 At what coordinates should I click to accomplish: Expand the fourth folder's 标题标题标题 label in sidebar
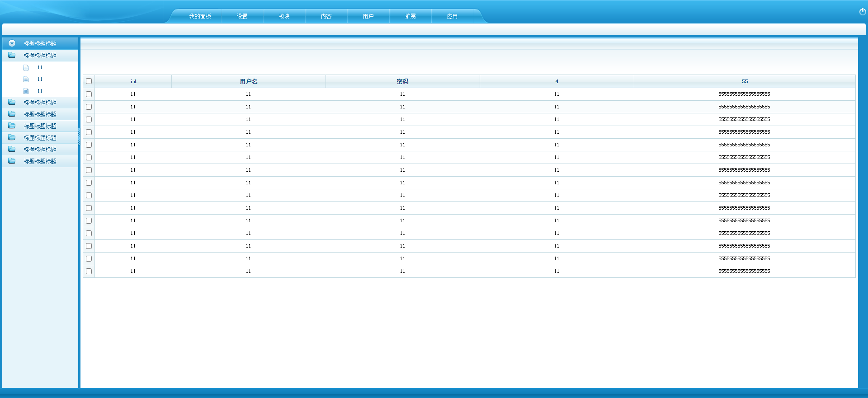click(40, 126)
